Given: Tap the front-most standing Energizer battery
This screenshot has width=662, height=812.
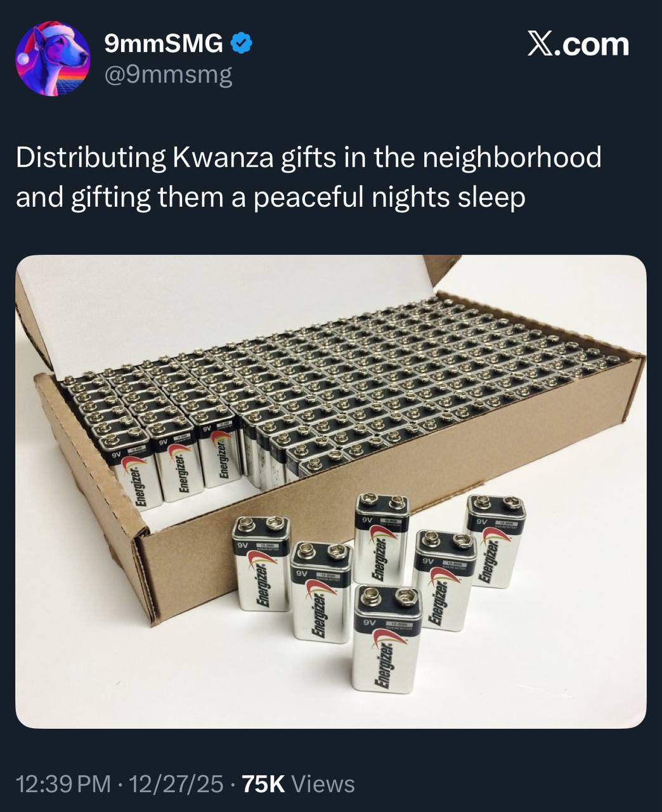Looking at the screenshot, I should coord(387,639).
